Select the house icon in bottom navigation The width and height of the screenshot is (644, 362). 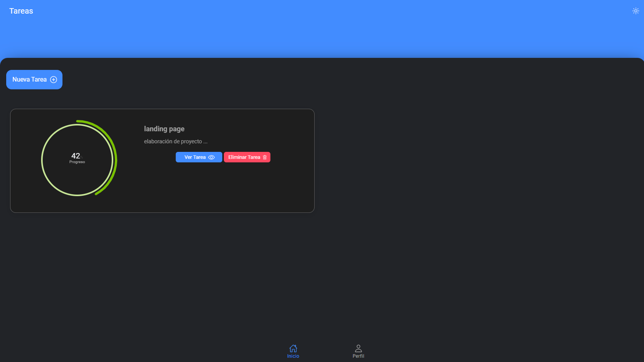(x=293, y=348)
